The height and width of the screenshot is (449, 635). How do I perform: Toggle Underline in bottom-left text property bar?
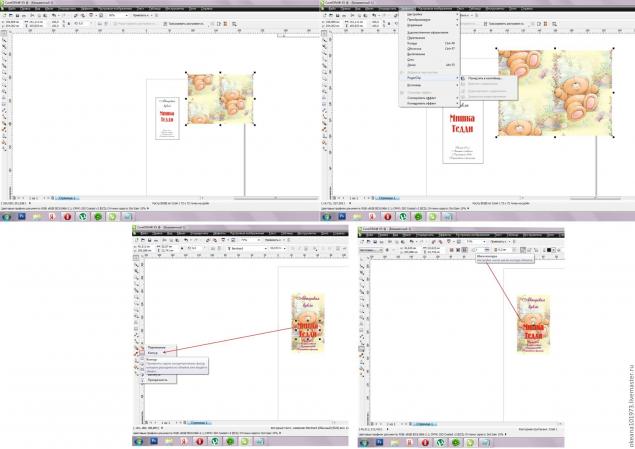307,248
